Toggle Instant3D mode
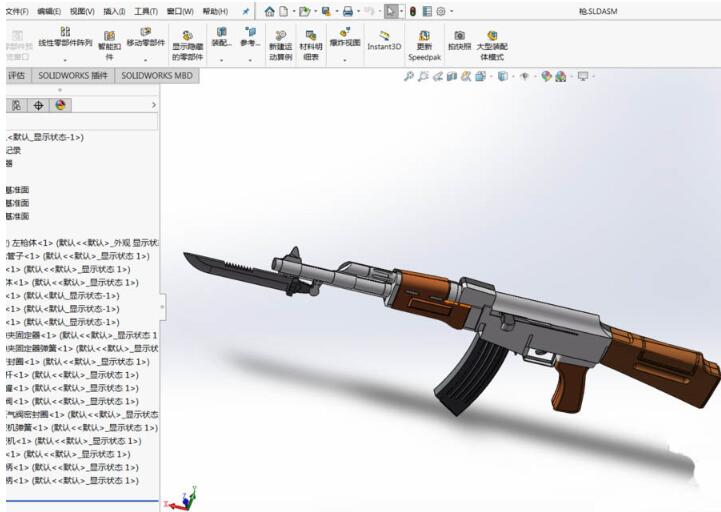 (x=384, y=40)
